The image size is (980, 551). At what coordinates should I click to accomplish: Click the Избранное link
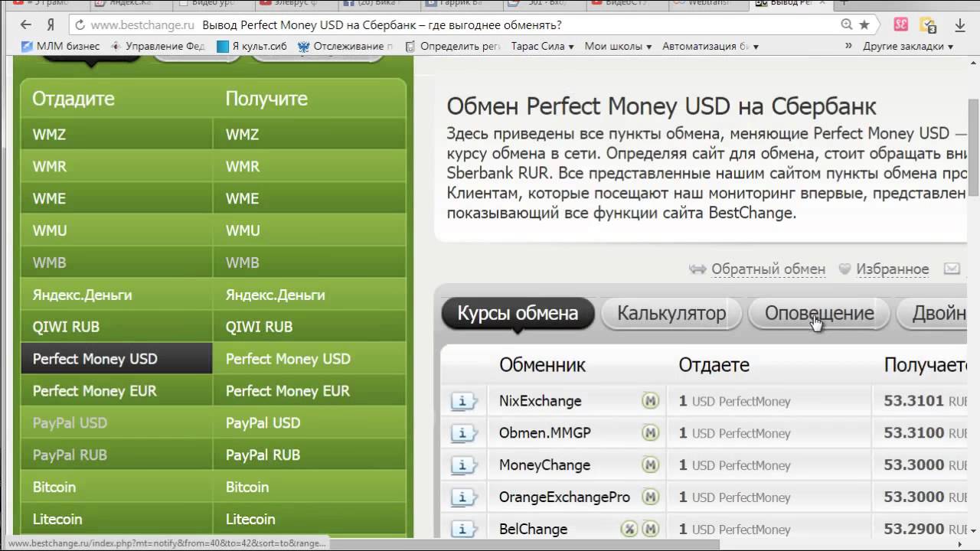892,269
